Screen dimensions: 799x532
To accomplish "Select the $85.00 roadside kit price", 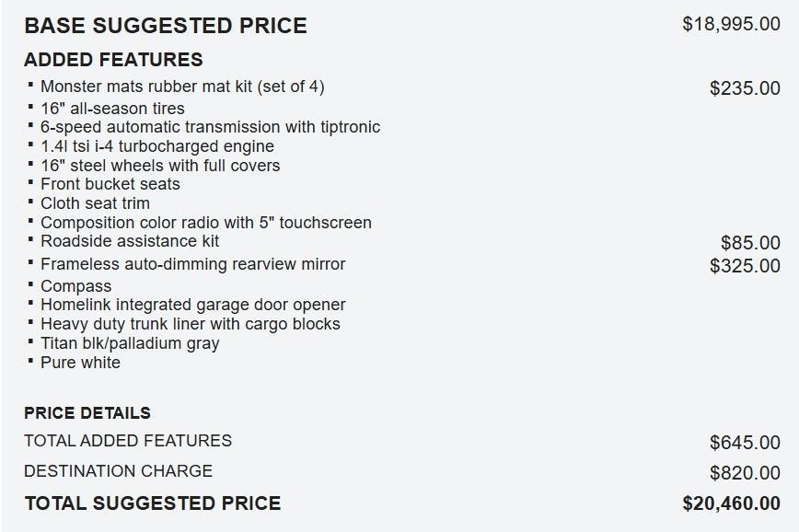I will click(750, 243).
